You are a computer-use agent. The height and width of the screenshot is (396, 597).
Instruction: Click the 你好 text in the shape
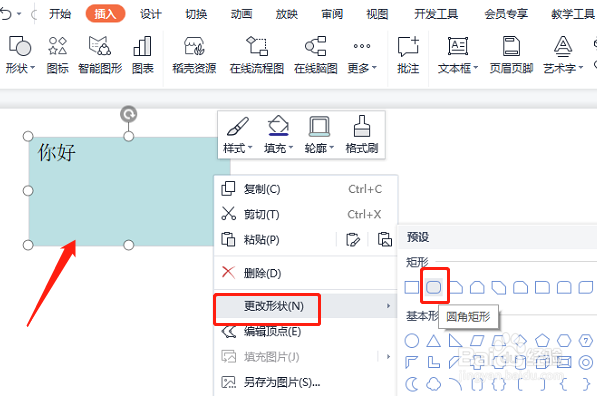[x=56, y=153]
